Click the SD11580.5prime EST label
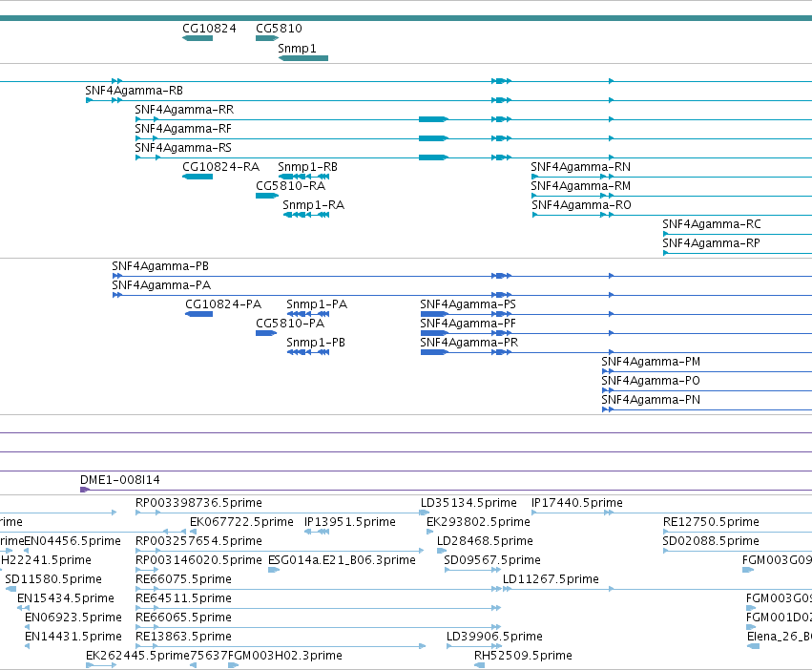The height and width of the screenshot is (670, 812). click(53, 580)
